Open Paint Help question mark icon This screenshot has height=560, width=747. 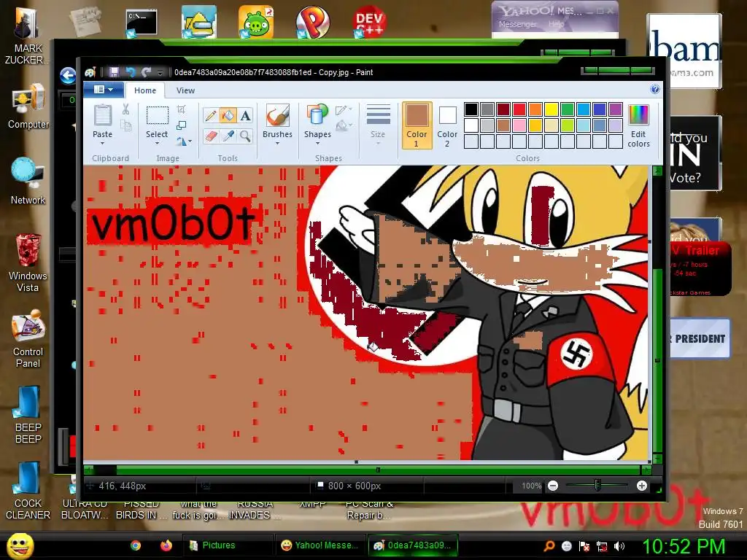coord(654,89)
